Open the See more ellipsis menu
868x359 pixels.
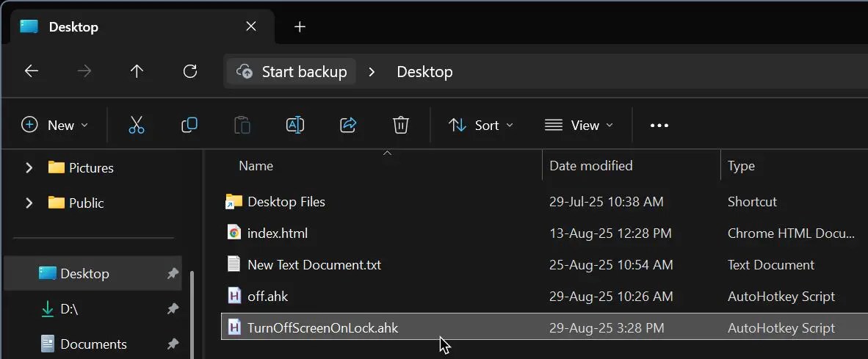[659, 126]
